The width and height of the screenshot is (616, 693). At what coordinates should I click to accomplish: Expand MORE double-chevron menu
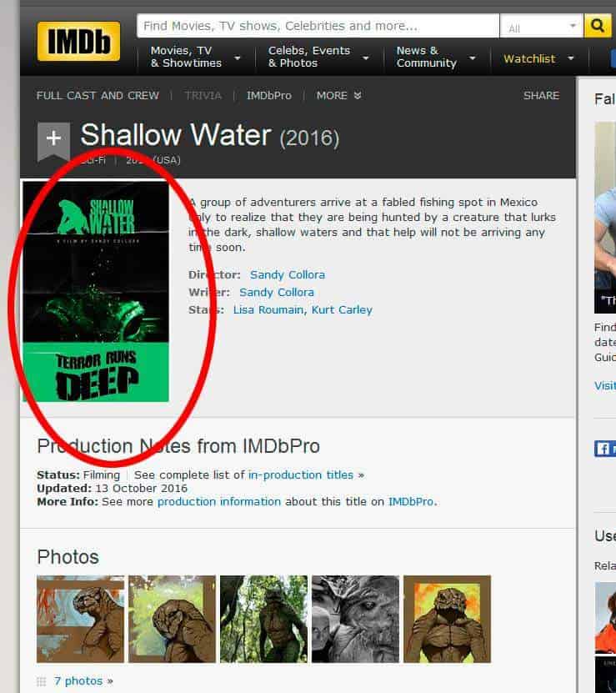tap(339, 95)
